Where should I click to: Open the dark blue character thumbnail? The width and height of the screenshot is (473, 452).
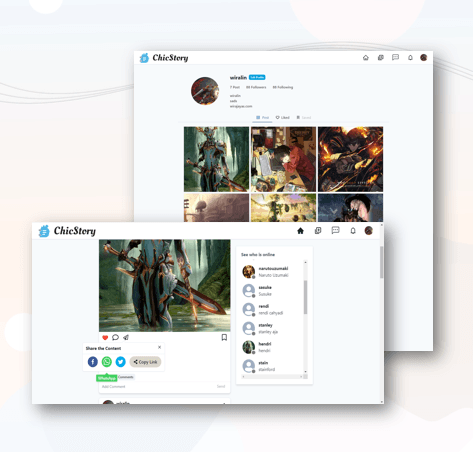coord(350,208)
